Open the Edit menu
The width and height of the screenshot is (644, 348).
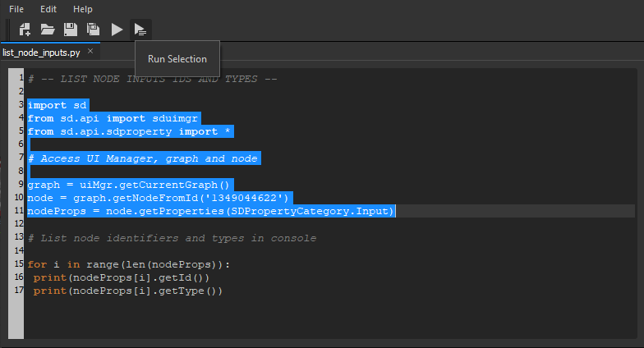click(48, 8)
